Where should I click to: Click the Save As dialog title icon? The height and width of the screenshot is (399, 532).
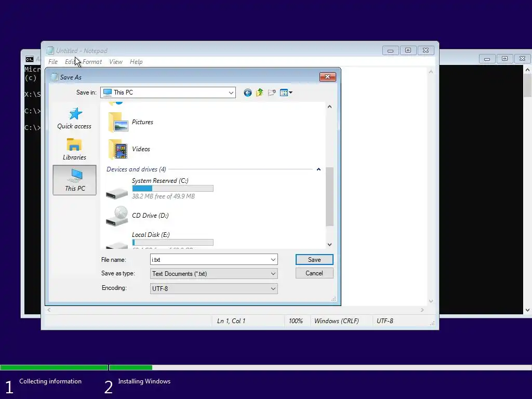pos(54,77)
